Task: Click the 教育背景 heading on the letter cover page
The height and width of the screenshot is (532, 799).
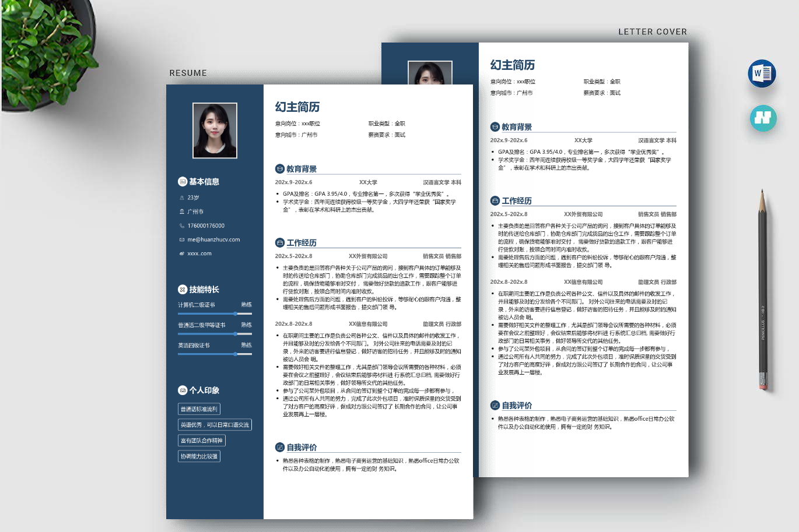Action: [x=517, y=127]
